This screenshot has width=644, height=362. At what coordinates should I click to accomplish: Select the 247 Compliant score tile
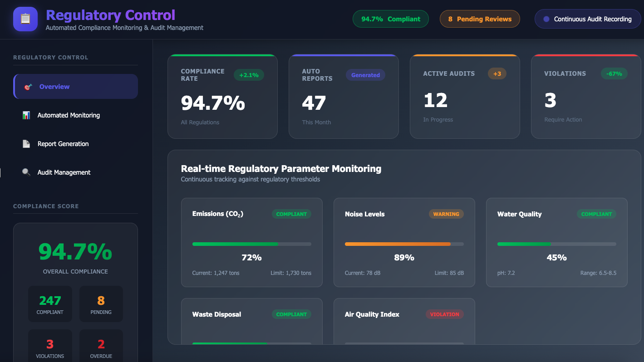(50, 304)
